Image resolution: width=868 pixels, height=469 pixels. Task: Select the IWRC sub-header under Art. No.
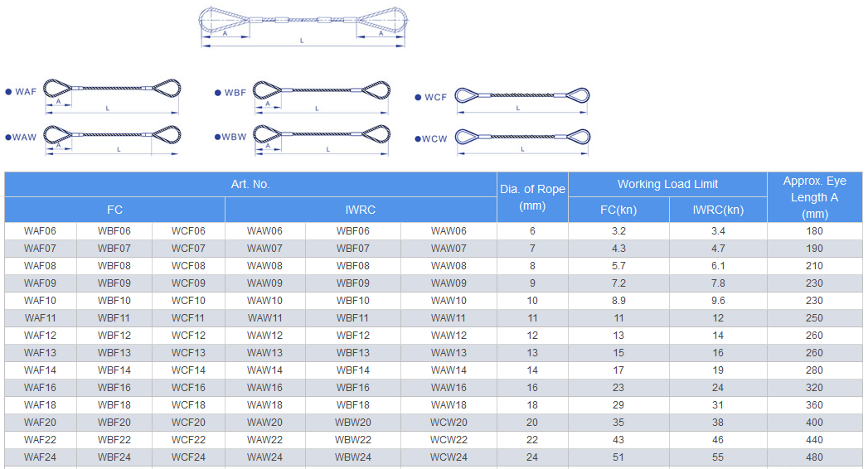pos(361,210)
